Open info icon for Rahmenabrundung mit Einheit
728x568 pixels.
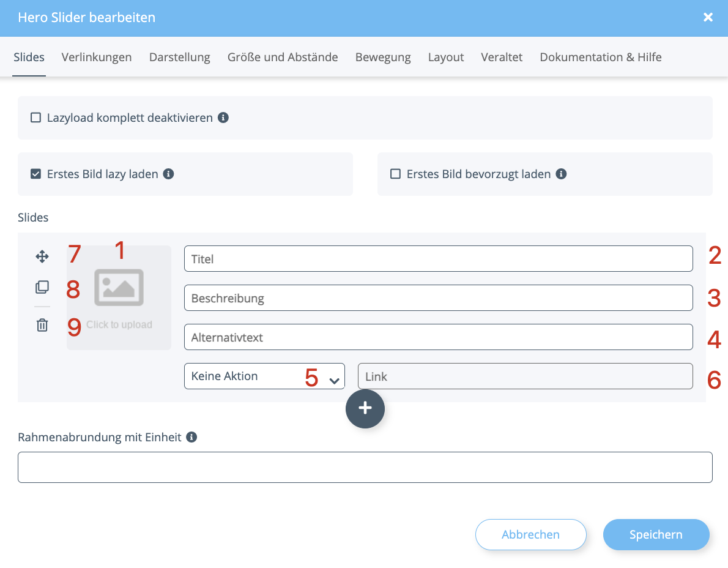pyautogui.click(x=191, y=437)
